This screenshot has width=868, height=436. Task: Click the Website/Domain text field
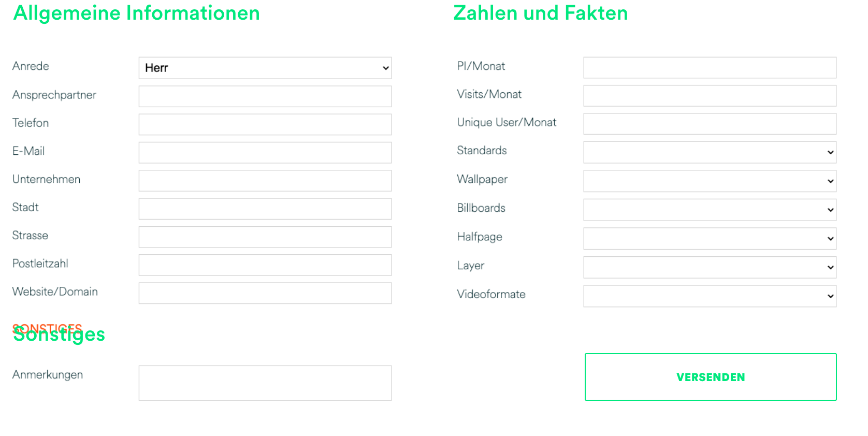pos(265,293)
